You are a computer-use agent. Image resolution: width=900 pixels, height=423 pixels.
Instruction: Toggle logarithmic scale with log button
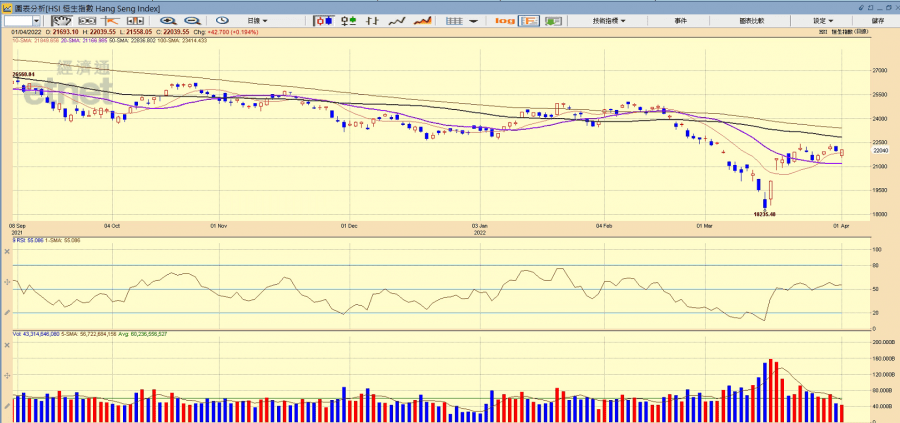tap(504, 20)
